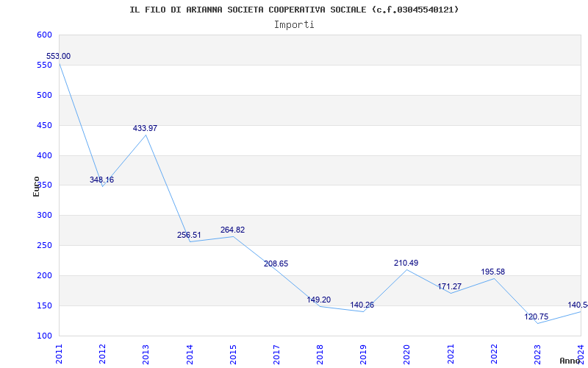Image resolution: width=588 pixels, height=368 pixels.
Task: Click the 171.27 data label
Action: point(450,286)
